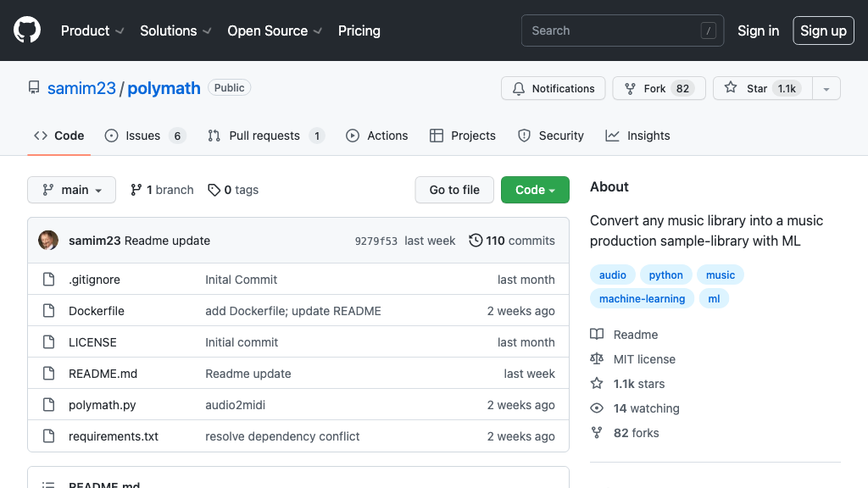Click samim23 avatar thumbnail
This screenshot has width=868, height=488.
(x=48, y=241)
